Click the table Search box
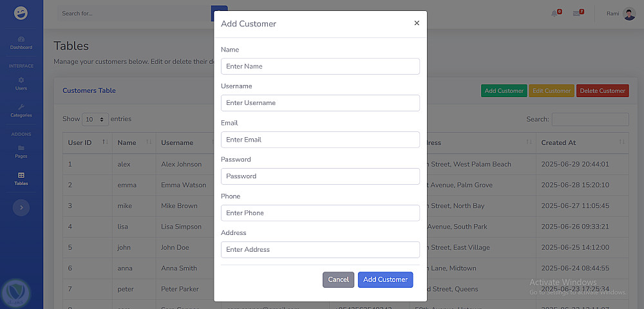Image resolution: width=644 pixels, height=309 pixels. 590,119
